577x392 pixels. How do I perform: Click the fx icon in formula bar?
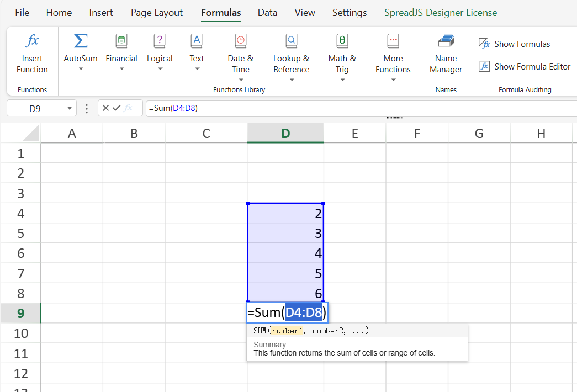pyautogui.click(x=128, y=108)
